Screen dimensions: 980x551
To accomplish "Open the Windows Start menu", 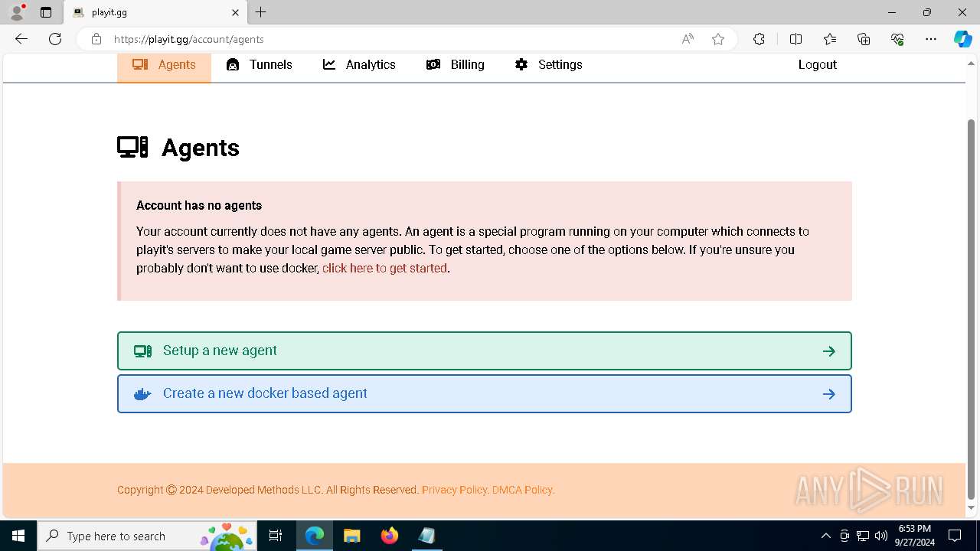I will [18, 536].
